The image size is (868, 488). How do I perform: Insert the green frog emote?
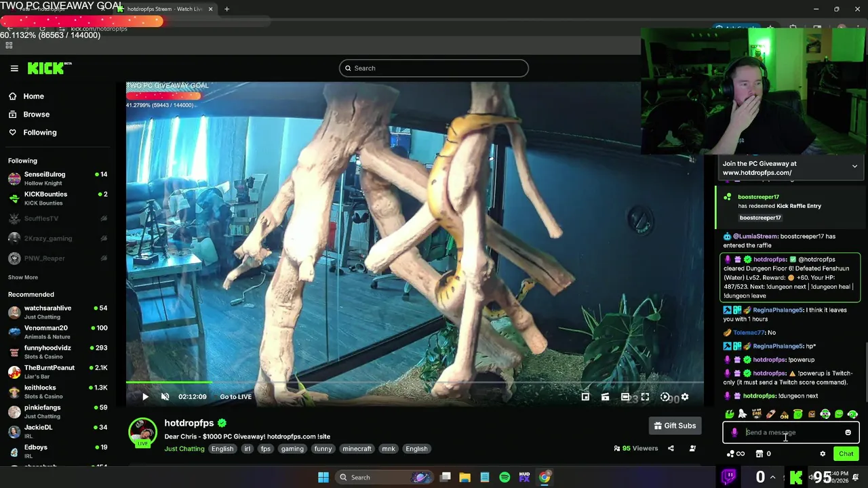pos(730,414)
